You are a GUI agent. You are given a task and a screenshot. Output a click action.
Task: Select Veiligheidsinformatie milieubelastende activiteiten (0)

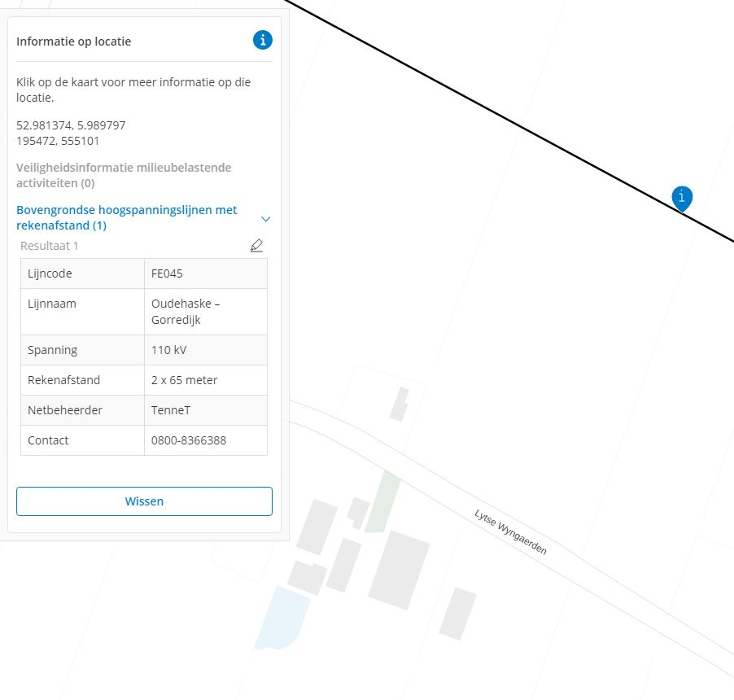click(124, 175)
